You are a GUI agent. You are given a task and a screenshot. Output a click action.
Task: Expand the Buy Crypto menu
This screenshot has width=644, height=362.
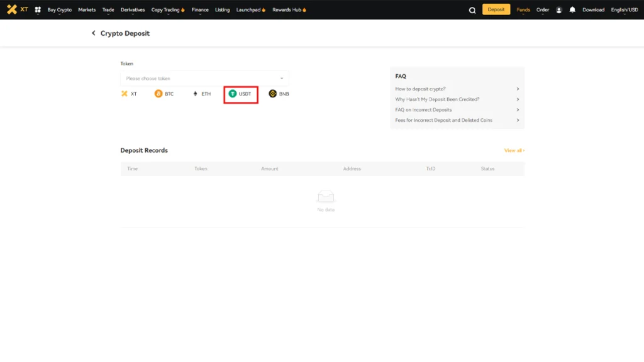60,10
